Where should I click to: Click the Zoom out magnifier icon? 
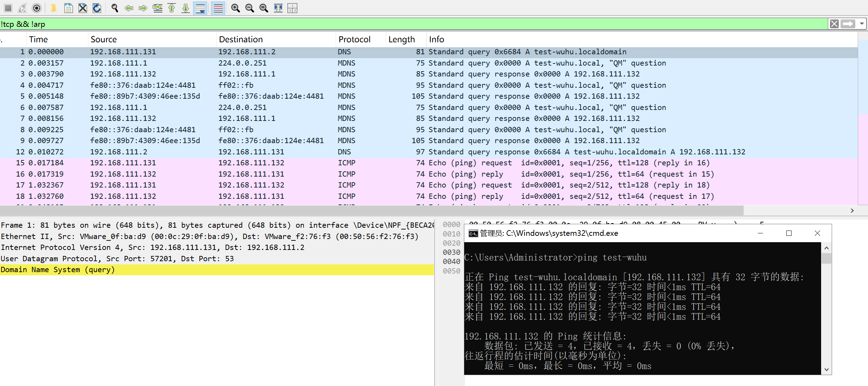249,8
